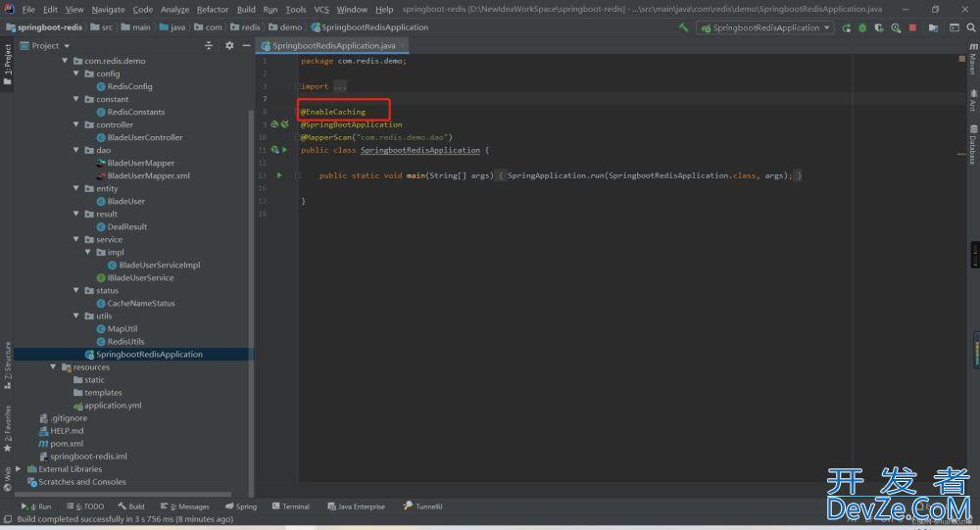Click the run gutter icon beside the main method

[x=279, y=175]
